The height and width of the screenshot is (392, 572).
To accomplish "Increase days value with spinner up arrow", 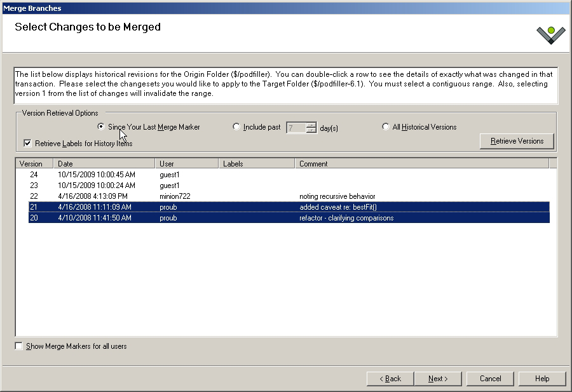I will (x=311, y=125).
